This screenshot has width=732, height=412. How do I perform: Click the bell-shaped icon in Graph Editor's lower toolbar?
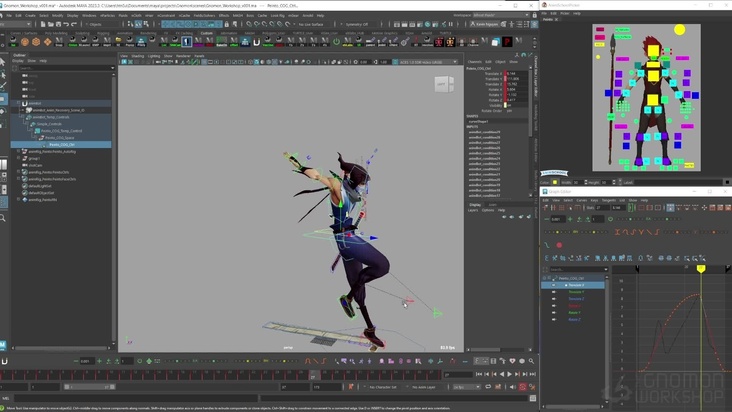click(x=641, y=258)
